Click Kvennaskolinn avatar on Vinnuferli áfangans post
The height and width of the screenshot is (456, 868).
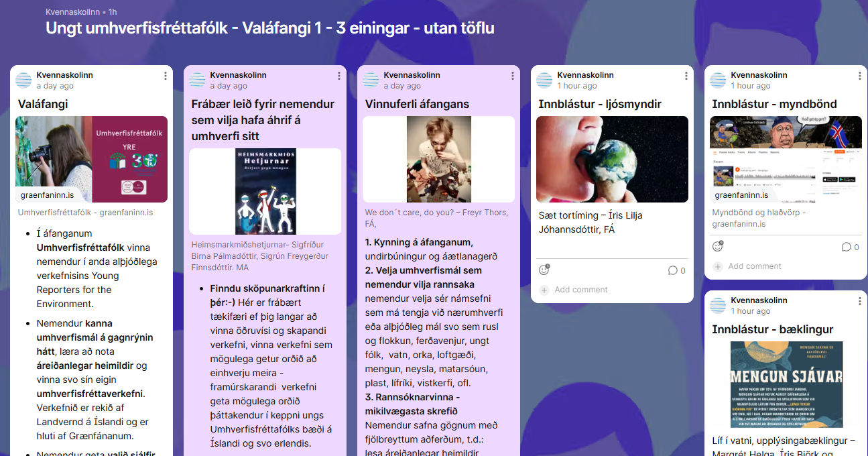[x=371, y=80]
